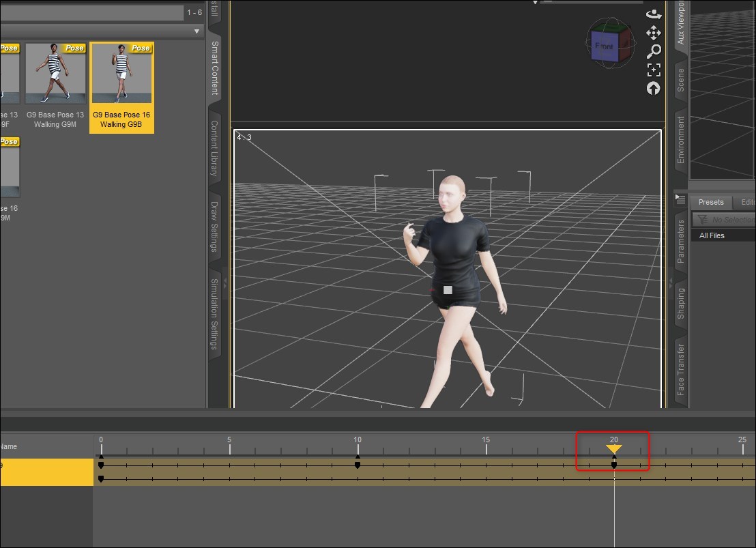Open the Parameters side tab
The width and height of the screenshot is (756, 548).
pyautogui.click(x=681, y=241)
